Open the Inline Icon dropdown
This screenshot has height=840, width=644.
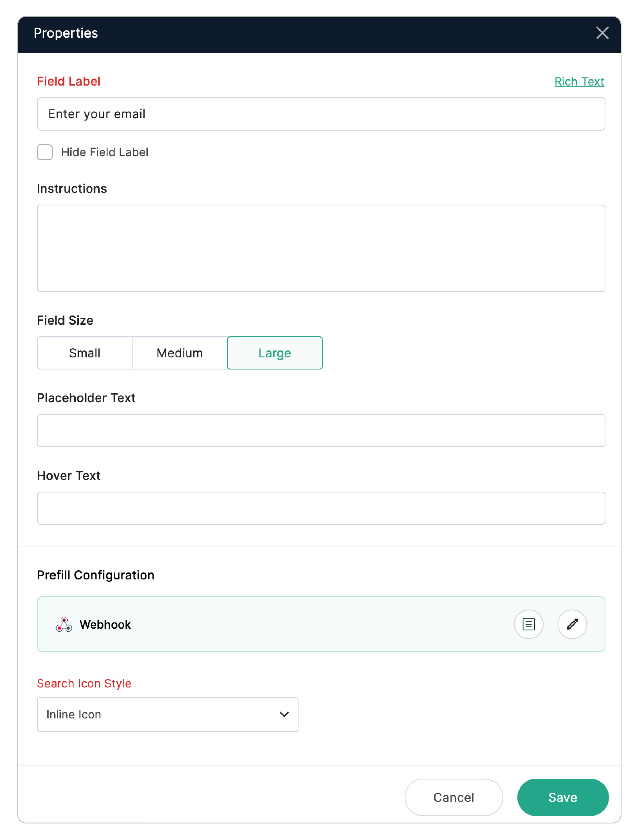pos(167,714)
